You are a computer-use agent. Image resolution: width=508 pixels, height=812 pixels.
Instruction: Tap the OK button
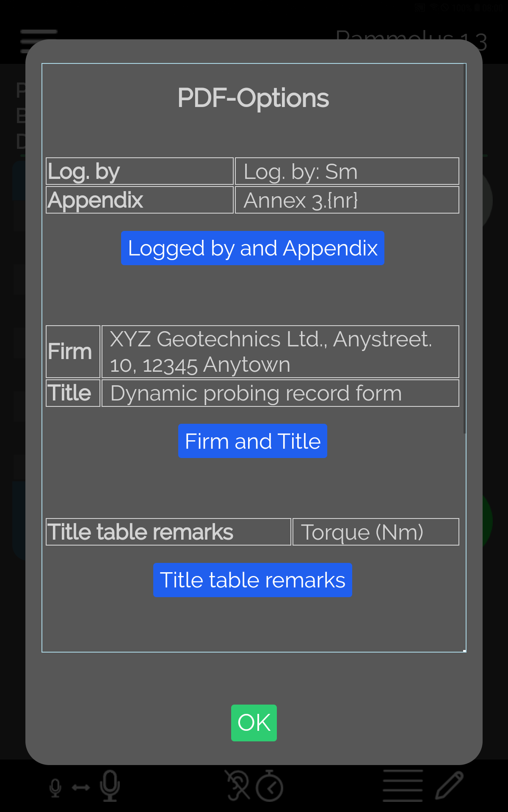(x=254, y=722)
